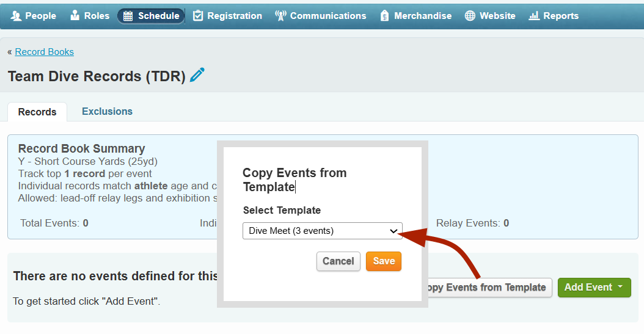The image size is (644, 334).
Task: Click the Website globe icon
Action: [x=470, y=16]
